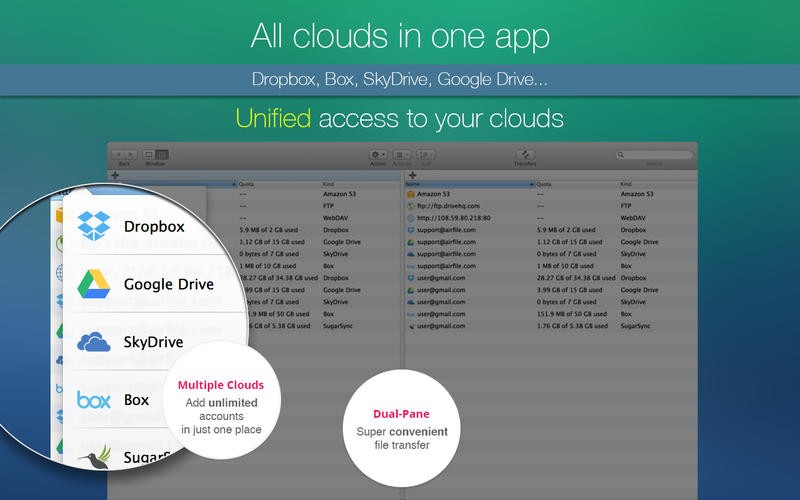
Task: Click right pane WebDAV kind cell
Action: point(633,218)
